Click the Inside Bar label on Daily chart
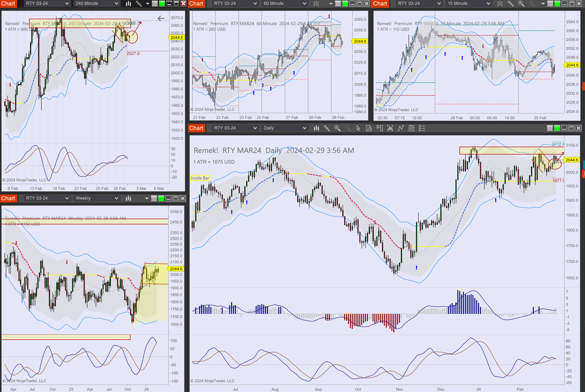The width and height of the screenshot is (585, 392). 200,178
